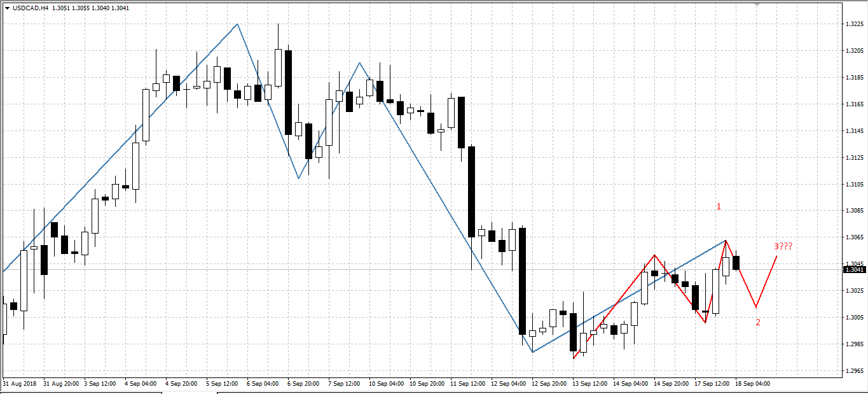868x394 pixels.
Task: Click the 6 Sep 20:00 time label
Action: click(x=304, y=384)
